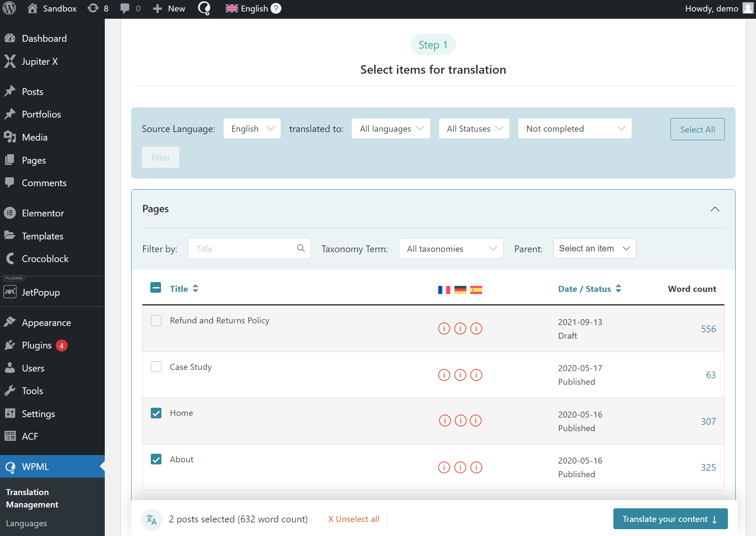The height and width of the screenshot is (536, 756).
Task: Check the Refund and Returns Policy checkbox
Action: (x=156, y=320)
